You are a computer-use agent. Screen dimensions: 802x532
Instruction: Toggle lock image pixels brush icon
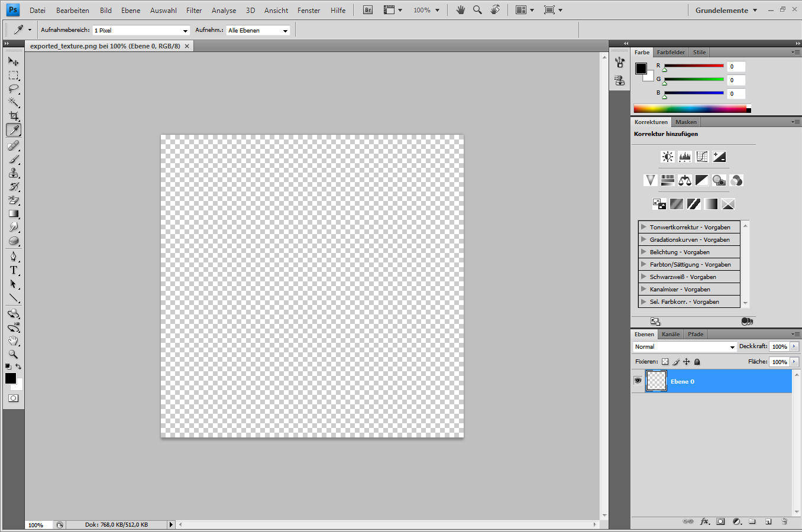point(676,362)
